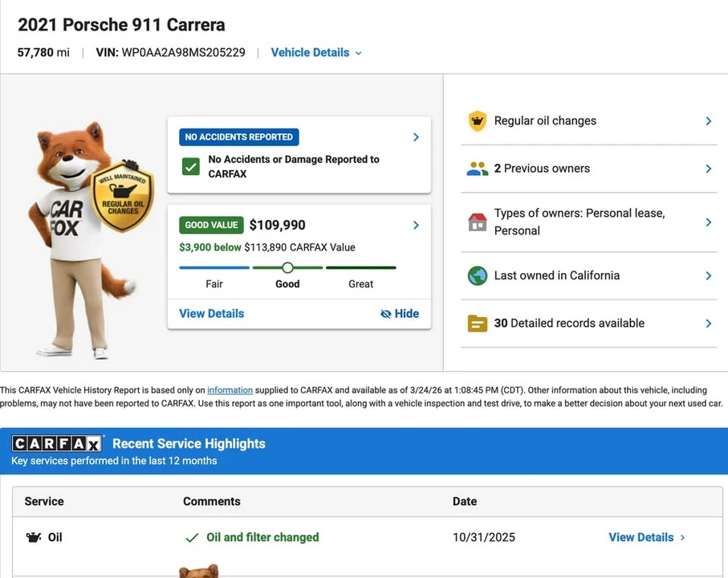Click the 10/31/2025 date cell
The width and height of the screenshot is (728, 578).
pos(484,538)
